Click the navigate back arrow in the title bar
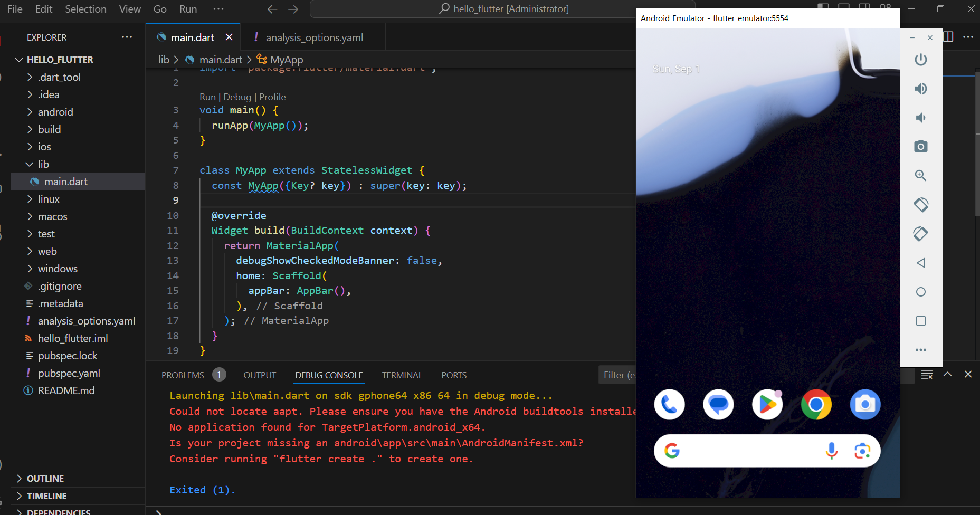Viewport: 980px width, 515px height. click(x=272, y=9)
